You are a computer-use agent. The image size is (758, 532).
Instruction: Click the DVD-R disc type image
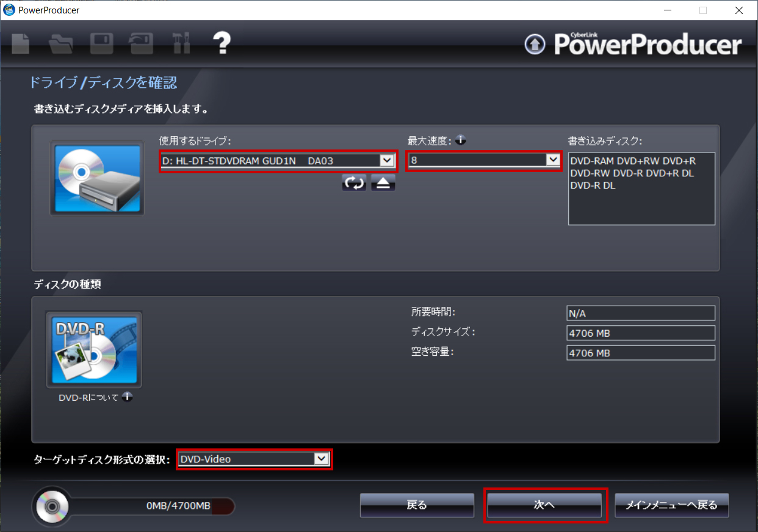(94, 350)
